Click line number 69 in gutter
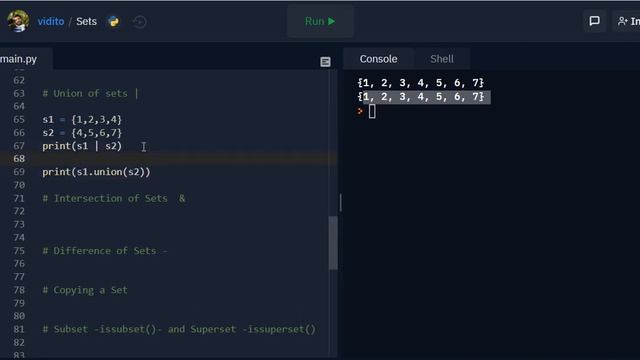Image resolution: width=640 pixels, height=360 pixels. pyautogui.click(x=19, y=172)
